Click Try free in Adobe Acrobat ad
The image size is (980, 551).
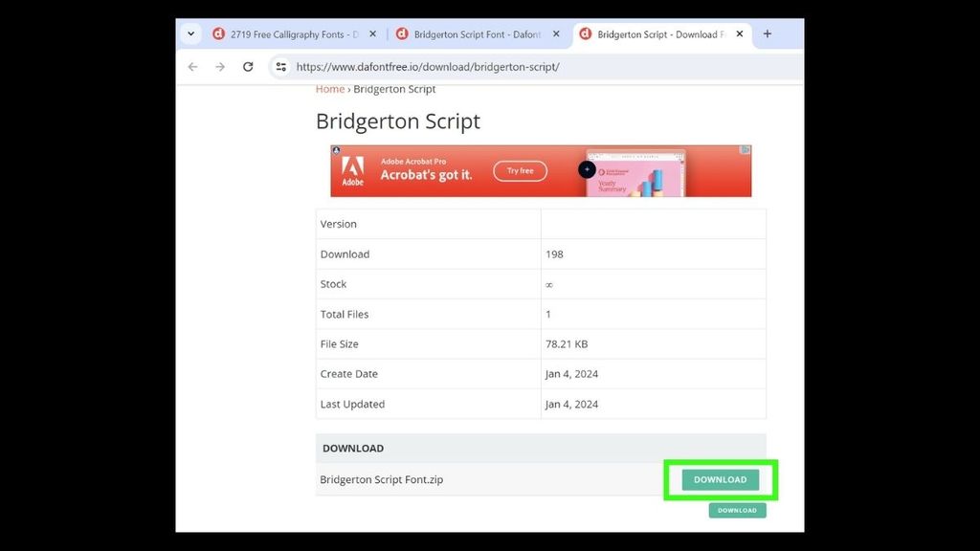coord(520,171)
